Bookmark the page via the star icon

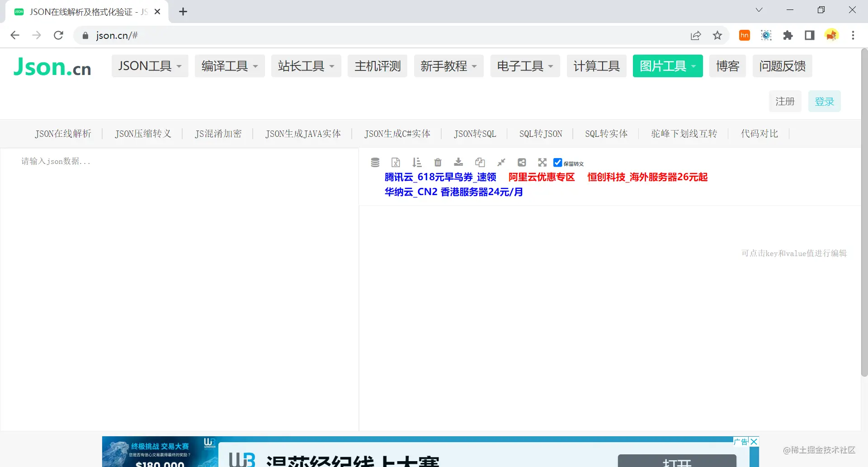(717, 35)
